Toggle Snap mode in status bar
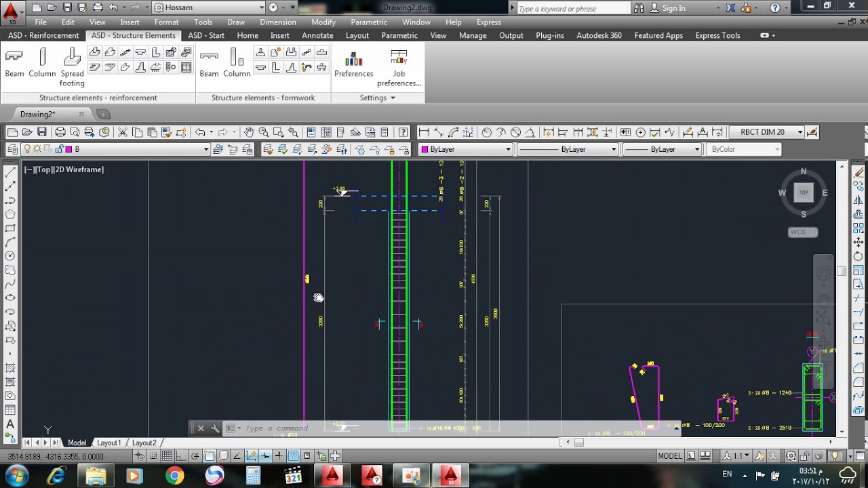This screenshot has width=868, height=488. 153,456
